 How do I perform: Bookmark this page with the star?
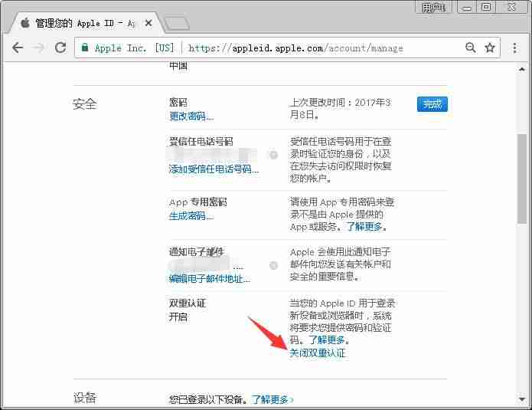(x=490, y=48)
